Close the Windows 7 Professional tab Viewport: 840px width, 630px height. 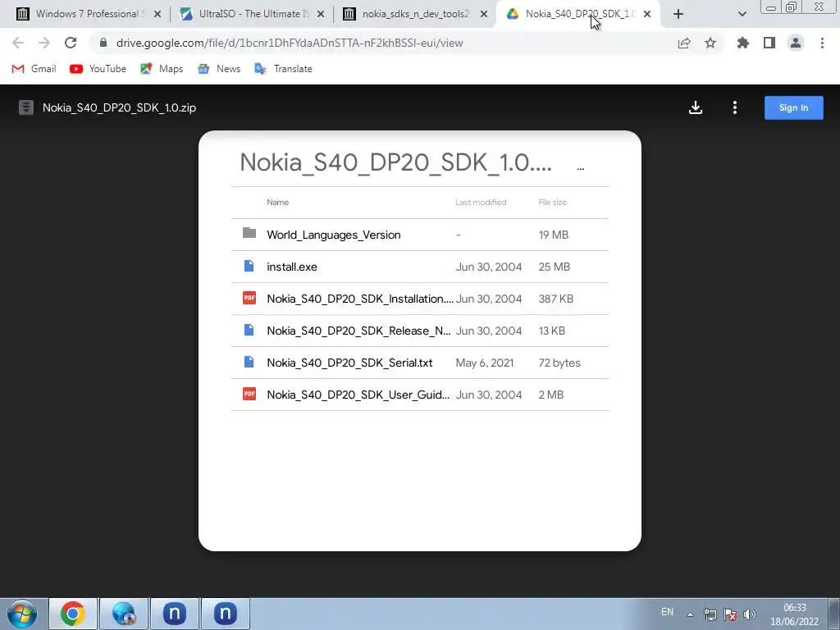157,15
